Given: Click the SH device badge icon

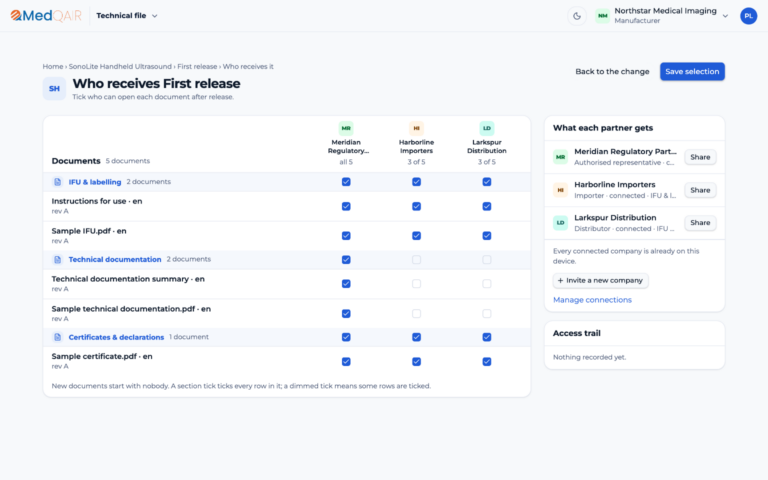Looking at the screenshot, I should tap(54, 89).
